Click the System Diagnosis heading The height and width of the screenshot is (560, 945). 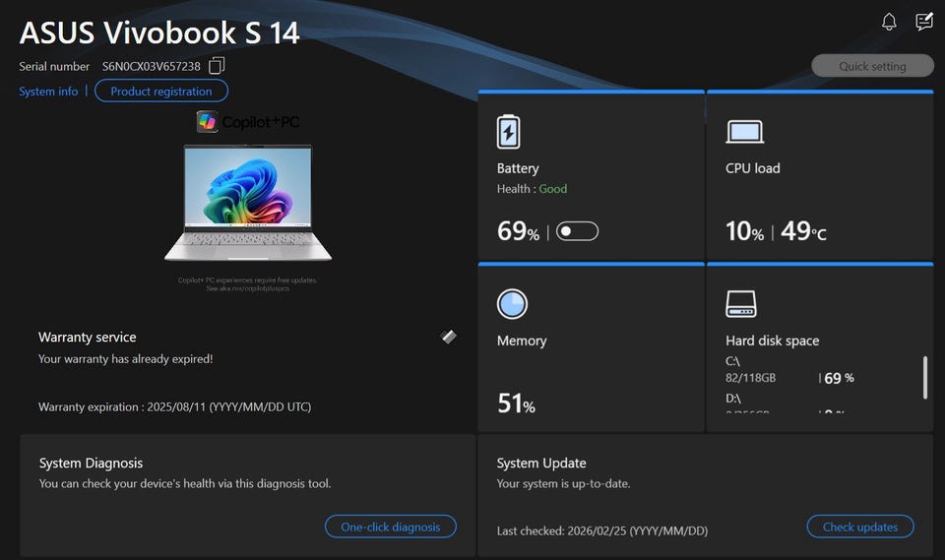91,463
